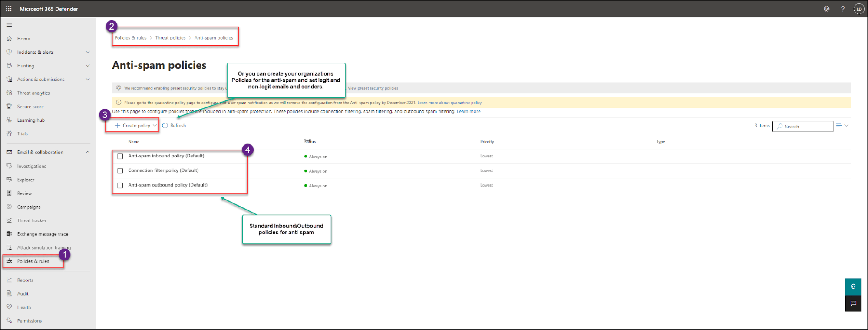Screen dimensions: 868x330
Task: Click the Search input field
Action: coord(803,127)
